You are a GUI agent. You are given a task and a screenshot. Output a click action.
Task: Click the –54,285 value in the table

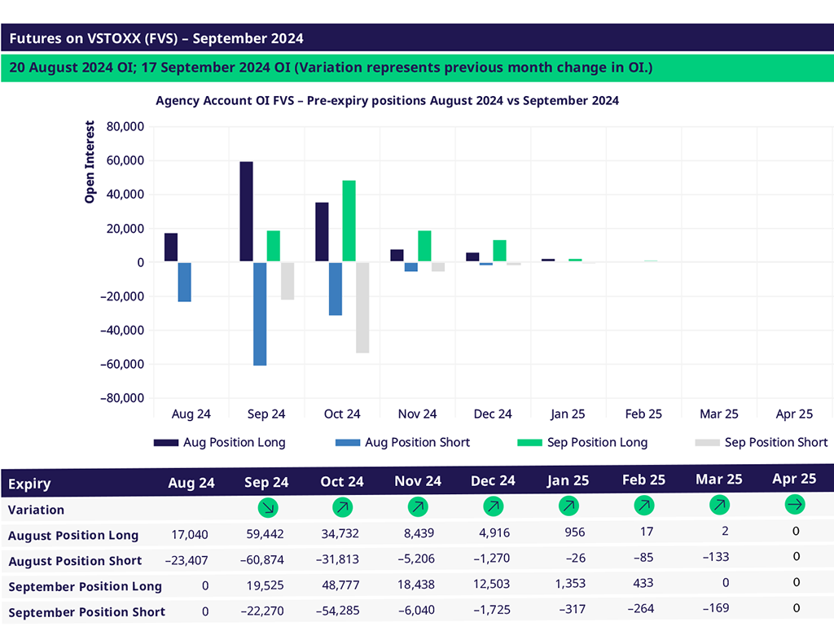(x=342, y=610)
